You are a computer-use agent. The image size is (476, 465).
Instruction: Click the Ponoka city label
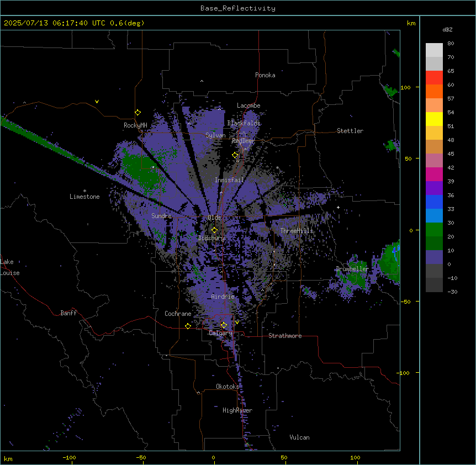[265, 75]
